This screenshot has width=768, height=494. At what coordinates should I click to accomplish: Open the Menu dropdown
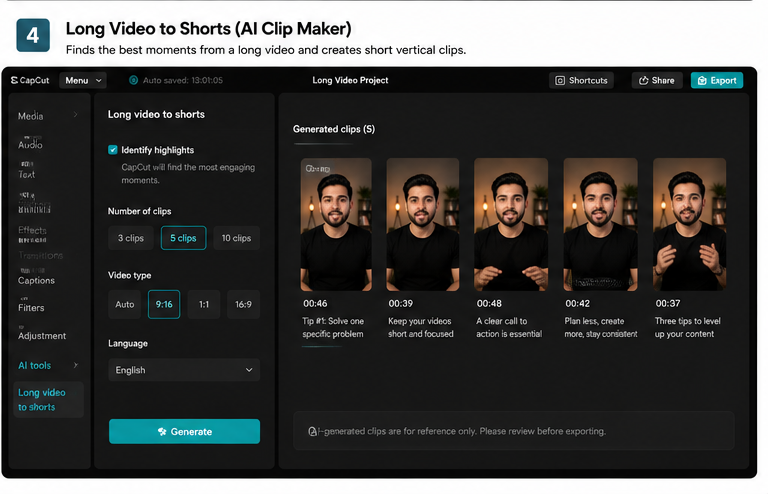[83, 80]
